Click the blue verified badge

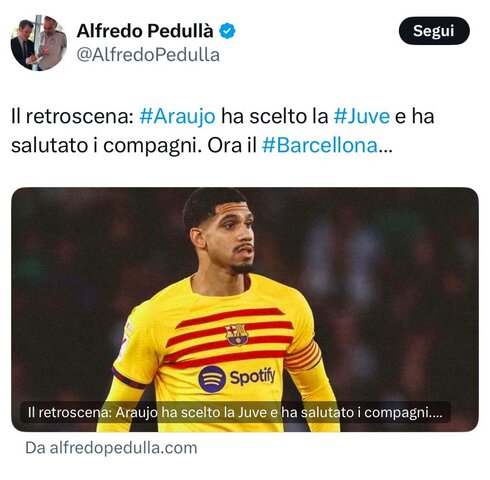227,31
